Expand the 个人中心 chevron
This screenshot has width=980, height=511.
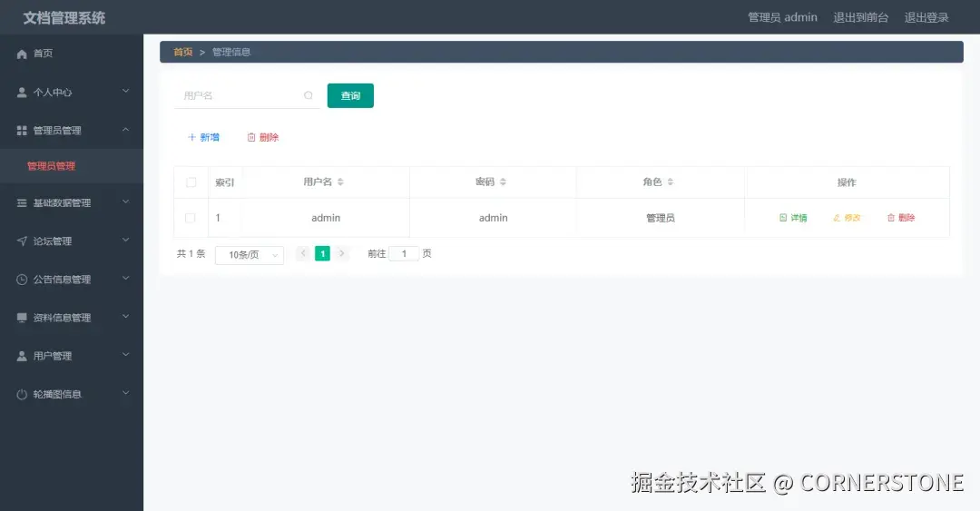(125, 92)
